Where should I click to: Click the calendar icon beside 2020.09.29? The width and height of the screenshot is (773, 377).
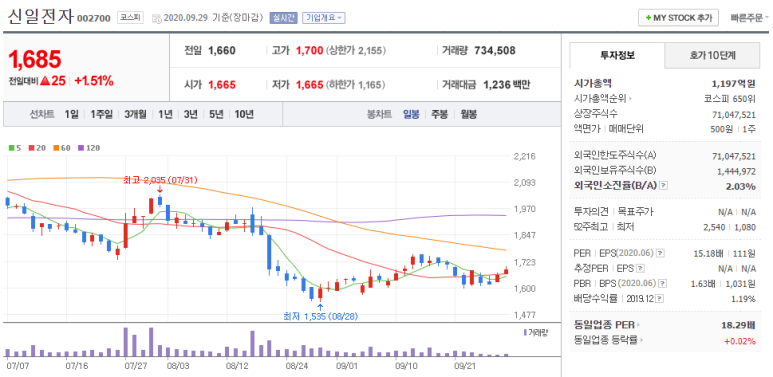coord(157,18)
